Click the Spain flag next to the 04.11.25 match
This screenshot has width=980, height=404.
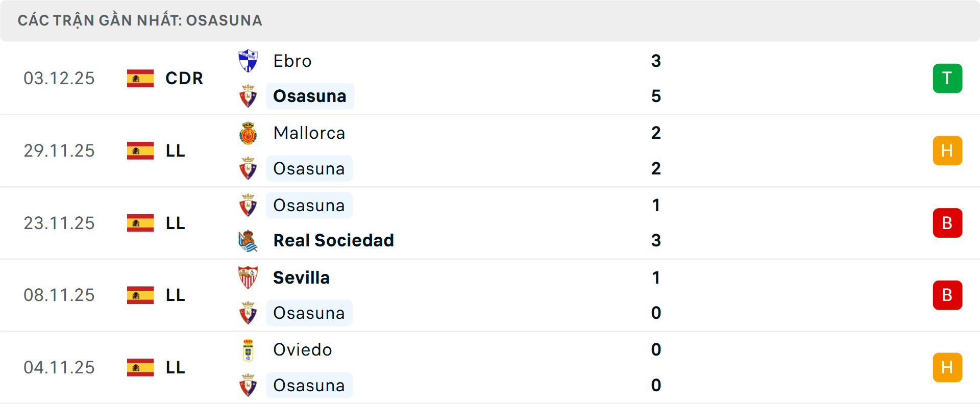point(140,367)
